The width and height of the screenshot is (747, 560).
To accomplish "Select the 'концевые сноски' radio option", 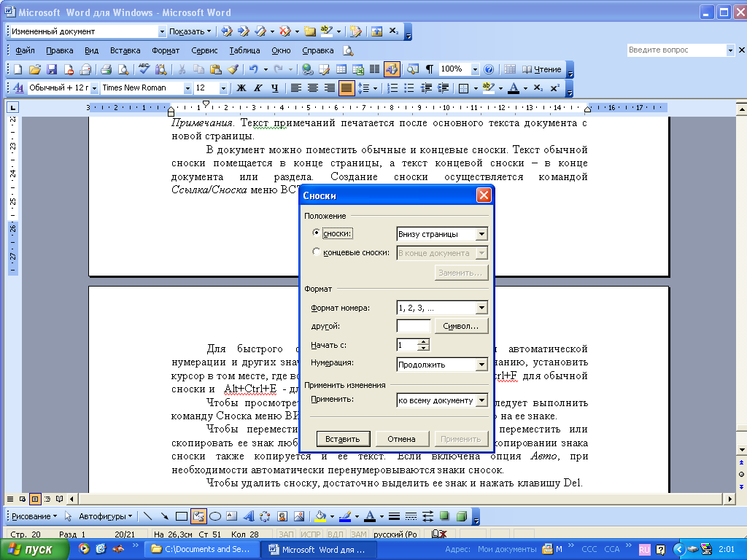I will point(316,252).
